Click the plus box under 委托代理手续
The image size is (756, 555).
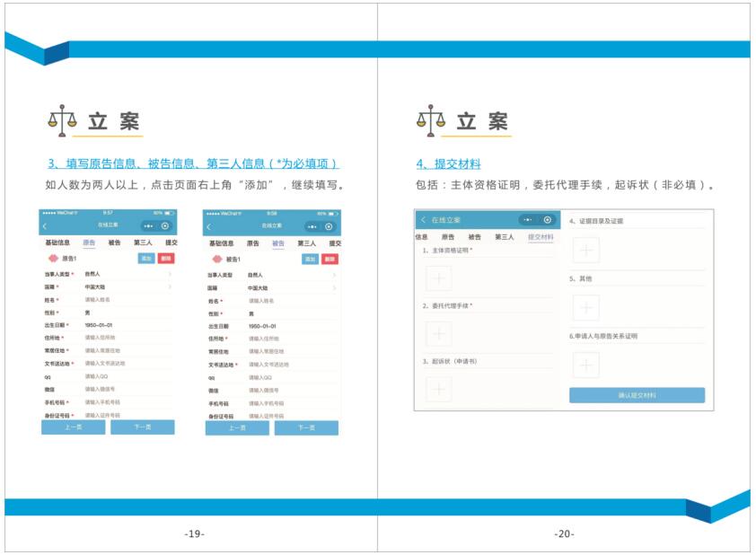438,334
